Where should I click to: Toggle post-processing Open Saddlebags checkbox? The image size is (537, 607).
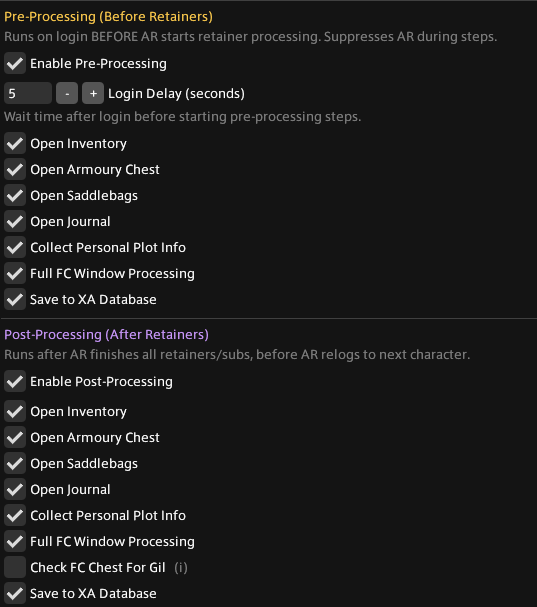pyautogui.click(x=15, y=463)
